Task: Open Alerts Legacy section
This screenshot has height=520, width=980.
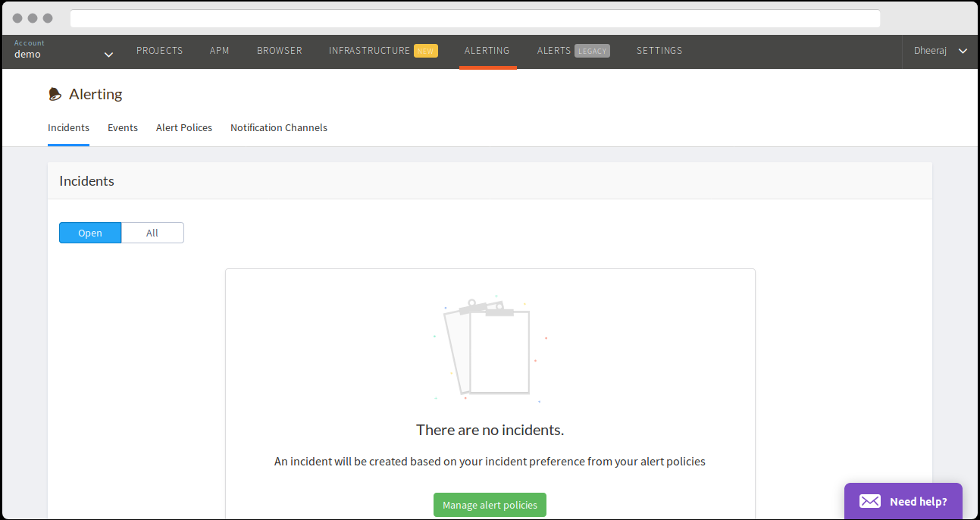Action: [x=574, y=51]
